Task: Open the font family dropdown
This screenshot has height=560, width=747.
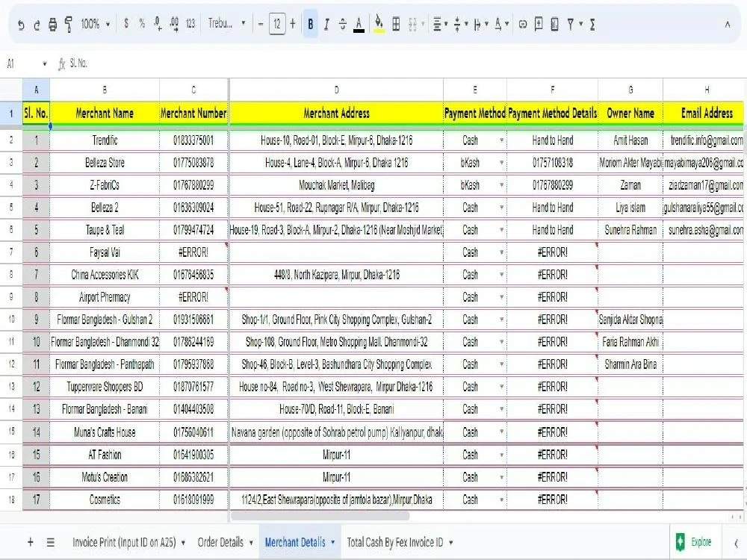Action: coord(226,23)
